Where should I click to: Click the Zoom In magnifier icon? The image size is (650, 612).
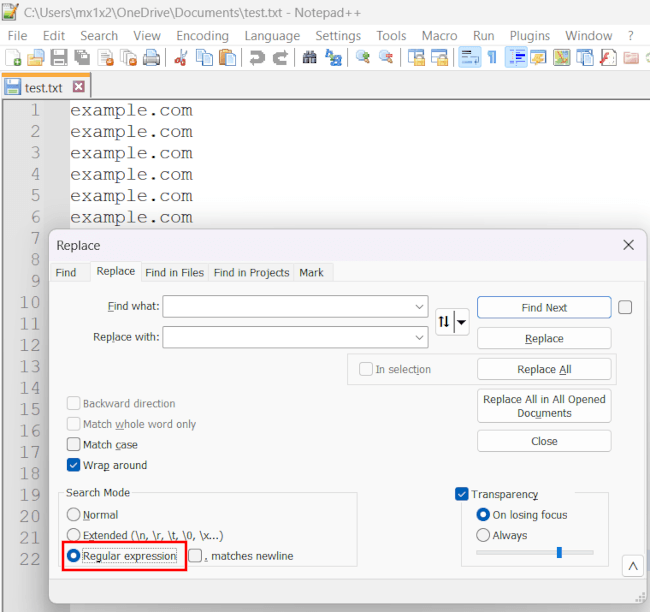pyautogui.click(x=363, y=58)
